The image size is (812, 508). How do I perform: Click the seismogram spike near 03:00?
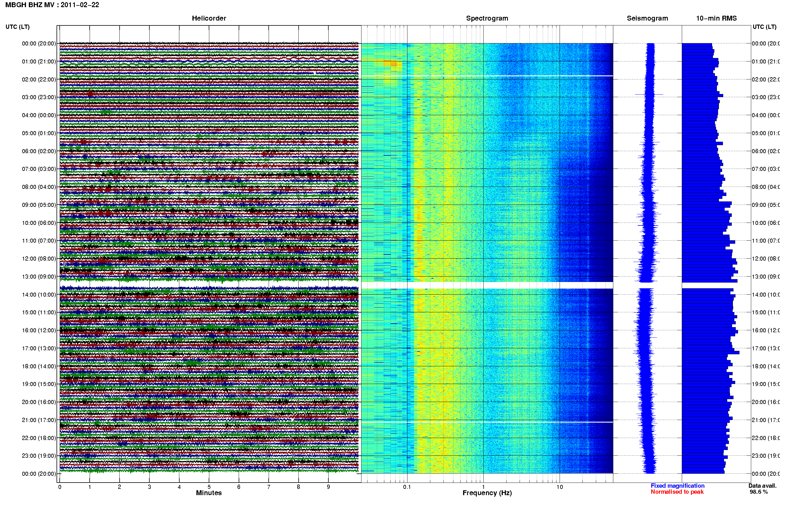pyautogui.click(x=649, y=94)
